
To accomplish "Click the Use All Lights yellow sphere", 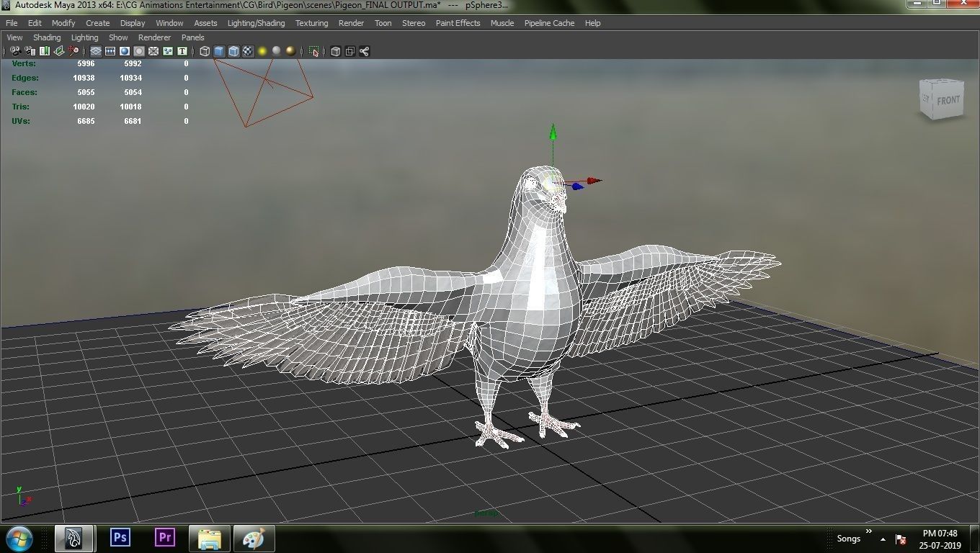I will (x=262, y=51).
